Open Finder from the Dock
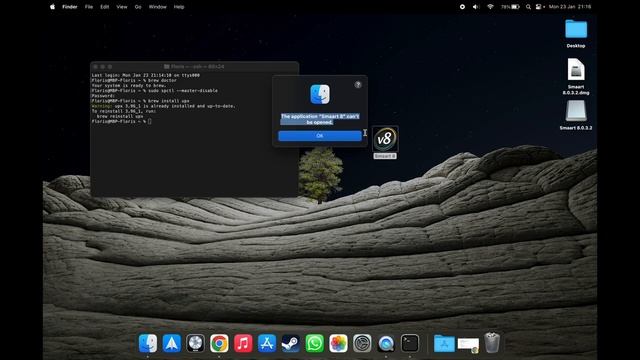This screenshot has width=640, height=360. tap(148, 343)
